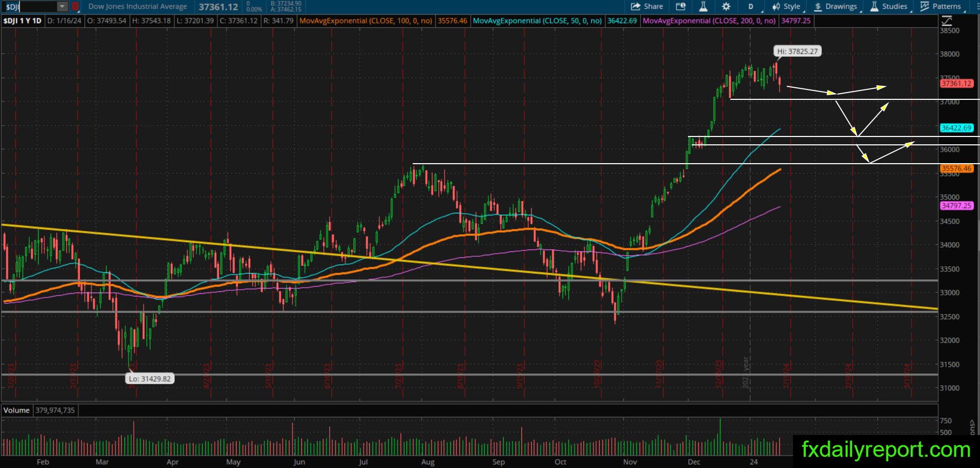Click the cyan 36422.69 price axis bubble
This screenshot has height=468, width=980.
pyautogui.click(x=956, y=128)
